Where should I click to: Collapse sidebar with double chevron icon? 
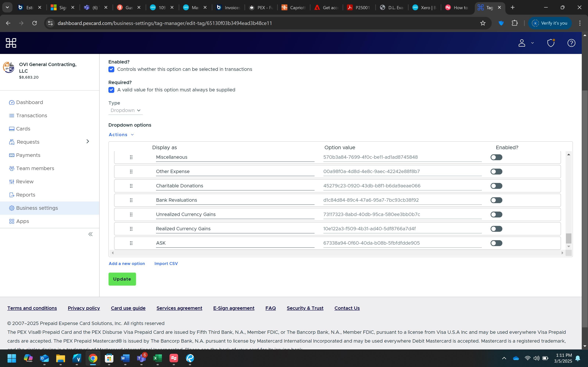pos(90,234)
